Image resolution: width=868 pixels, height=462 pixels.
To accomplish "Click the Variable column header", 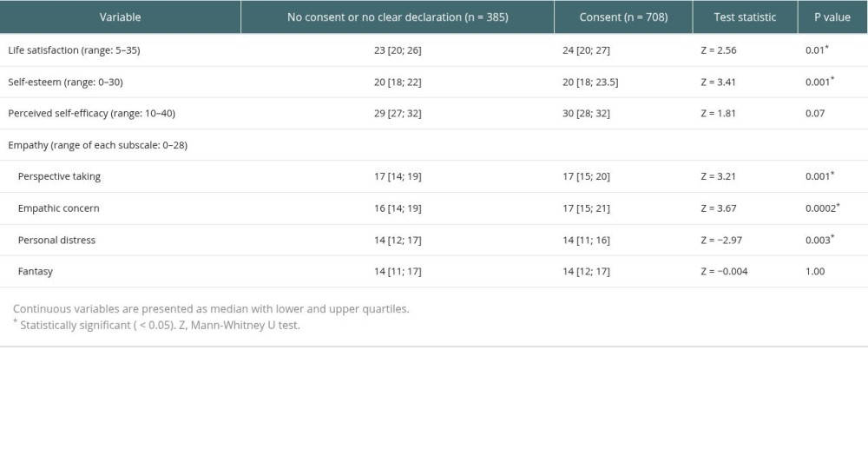I will click(x=120, y=17).
